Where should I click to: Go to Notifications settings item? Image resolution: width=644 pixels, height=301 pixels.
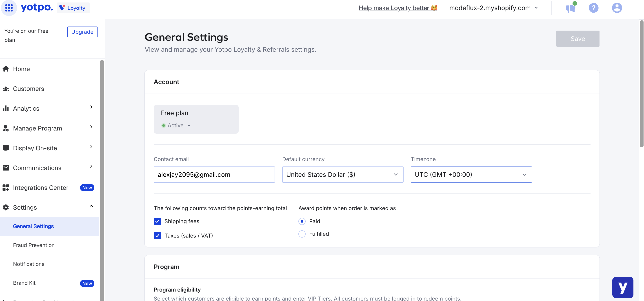pyautogui.click(x=29, y=264)
